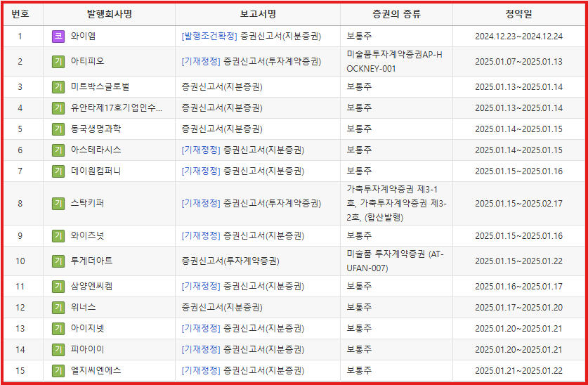Select the date 2025.01.21~2025.01.22

[x=518, y=370]
